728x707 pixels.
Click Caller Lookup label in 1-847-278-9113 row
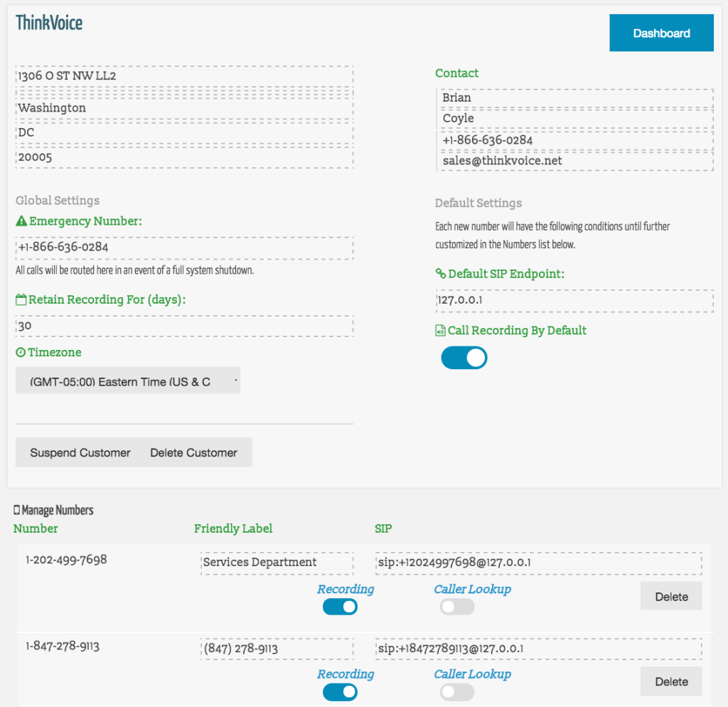(473, 674)
